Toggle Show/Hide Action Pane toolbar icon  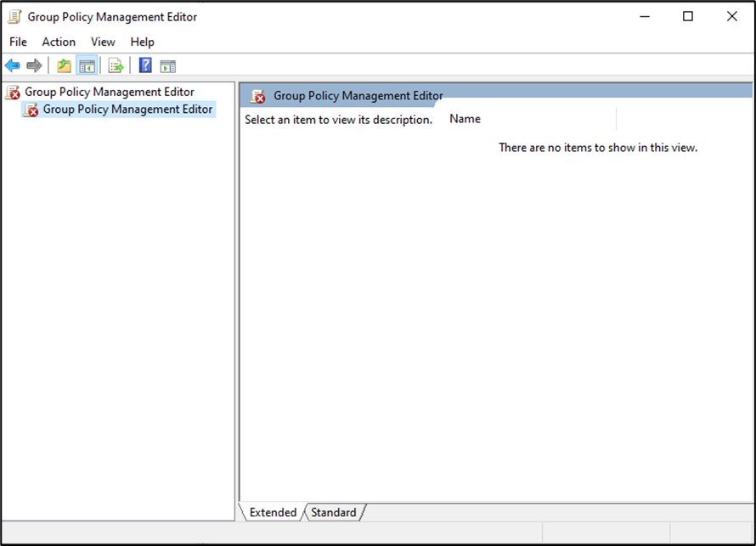(x=167, y=65)
